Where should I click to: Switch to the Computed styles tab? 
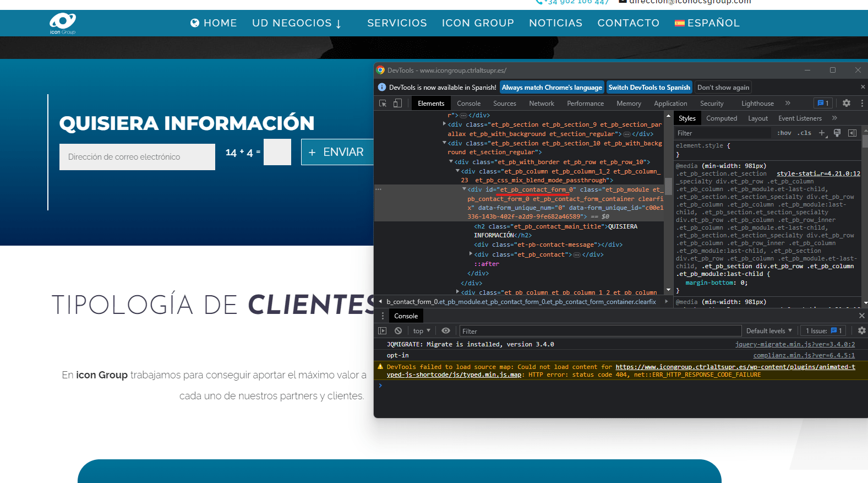pos(722,118)
